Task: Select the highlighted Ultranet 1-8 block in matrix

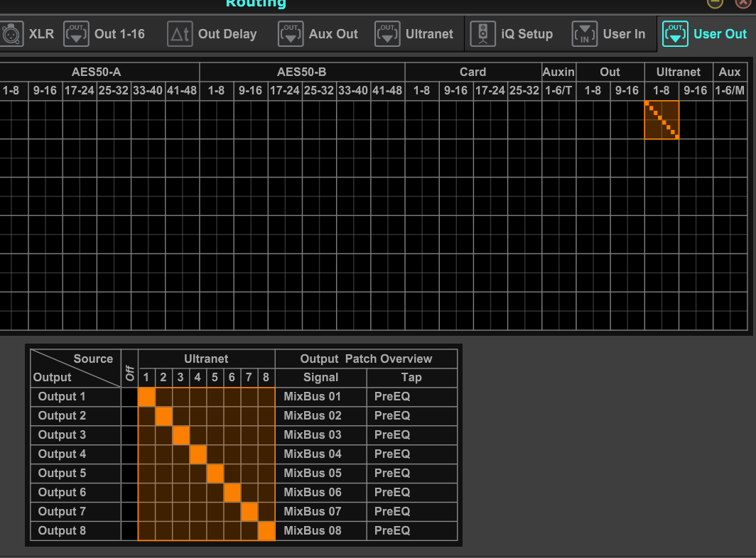Action: [x=662, y=120]
